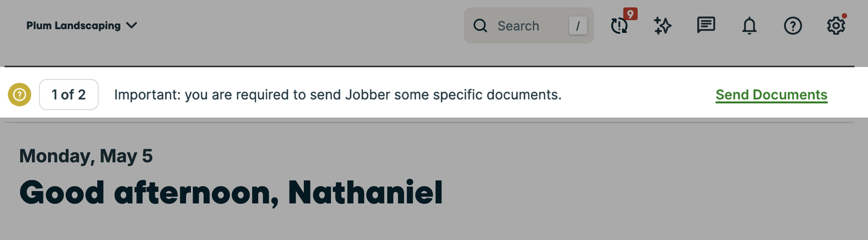
Task: Click the 1 of 2 banner counter button
Action: coord(69,95)
